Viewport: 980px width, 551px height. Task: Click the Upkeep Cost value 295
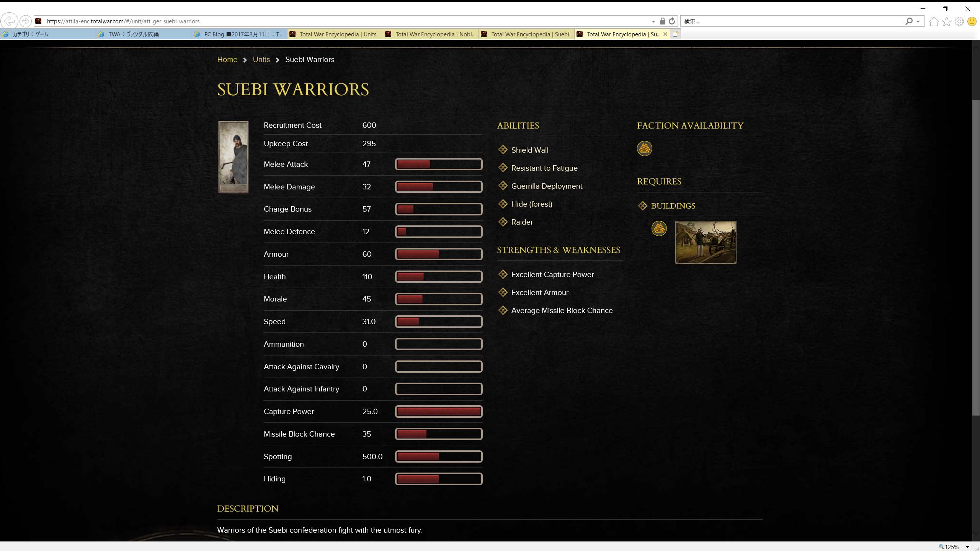pos(369,143)
